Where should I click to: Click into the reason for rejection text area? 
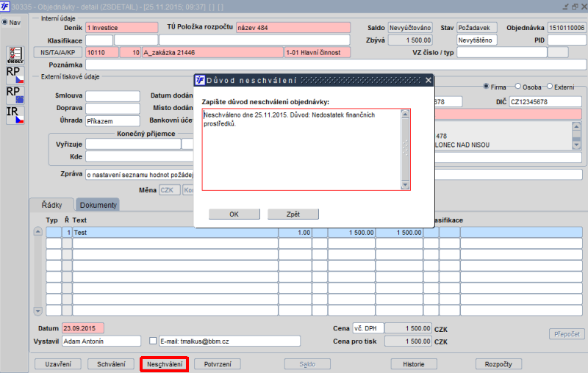[301, 150]
